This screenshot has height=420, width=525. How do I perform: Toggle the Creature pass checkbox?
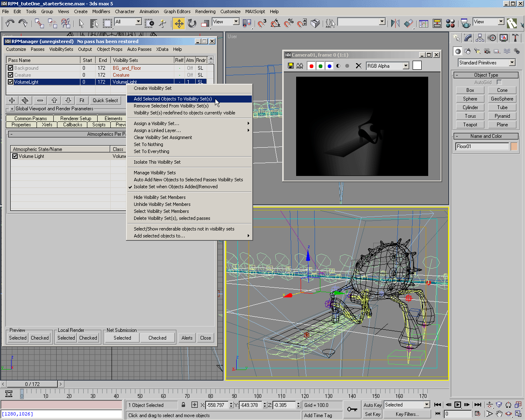[x=11, y=75]
